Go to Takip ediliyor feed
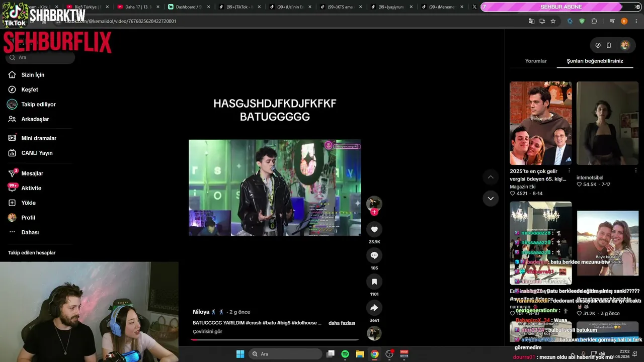This screenshot has width=644, height=362. coord(38,105)
